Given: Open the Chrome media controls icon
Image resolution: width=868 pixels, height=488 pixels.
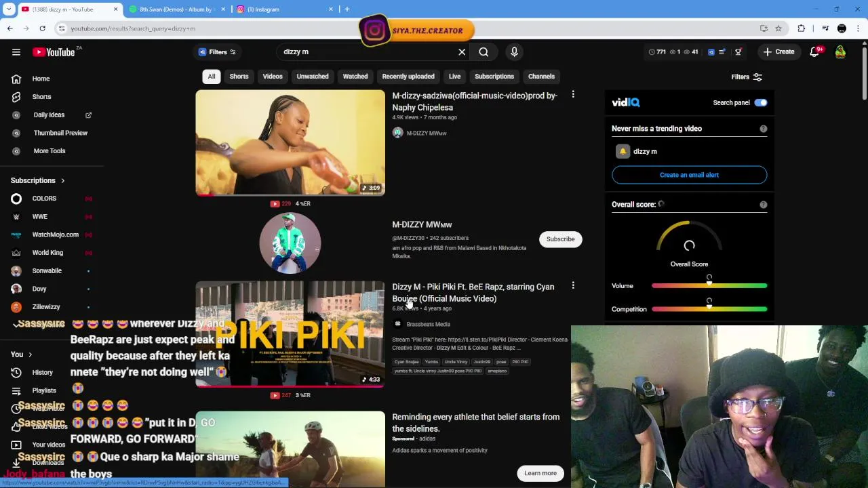Looking at the screenshot, I should [825, 28].
